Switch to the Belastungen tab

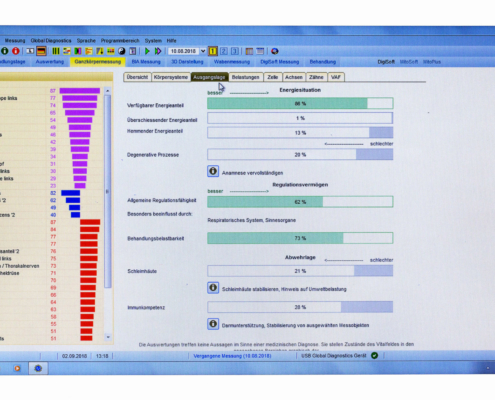(x=246, y=77)
